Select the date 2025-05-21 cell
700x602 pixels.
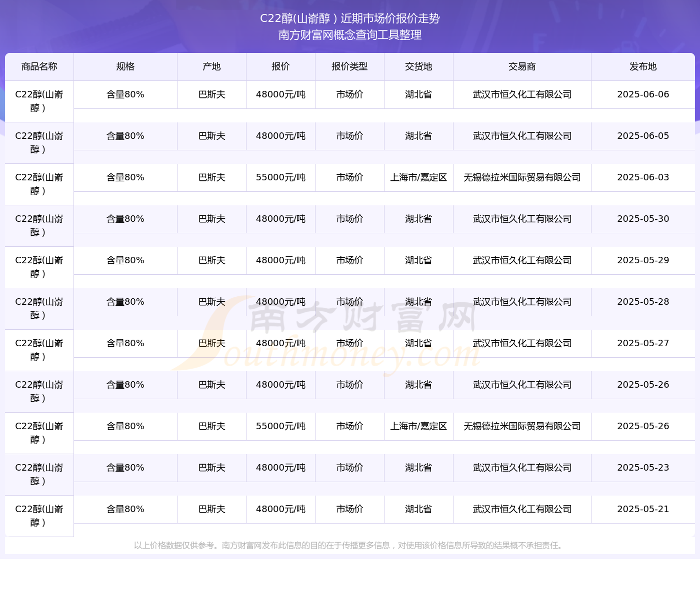(643, 509)
